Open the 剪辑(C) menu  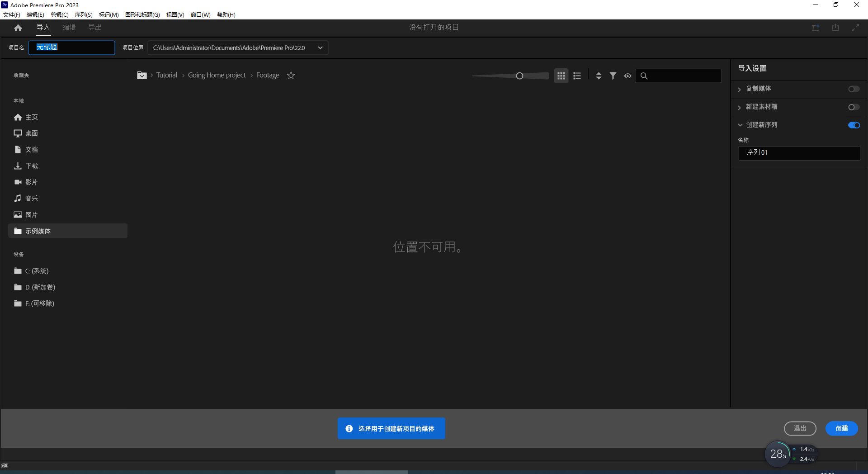[x=59, y=14]
